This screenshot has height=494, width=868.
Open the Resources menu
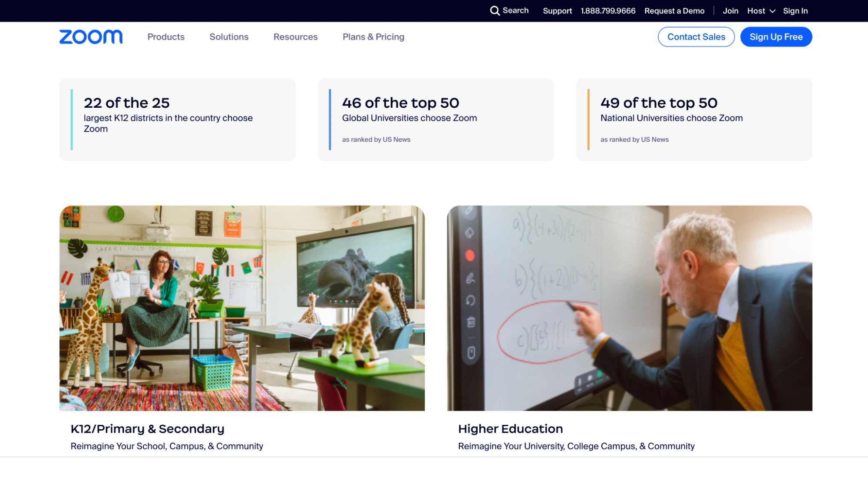click(295, 37)
